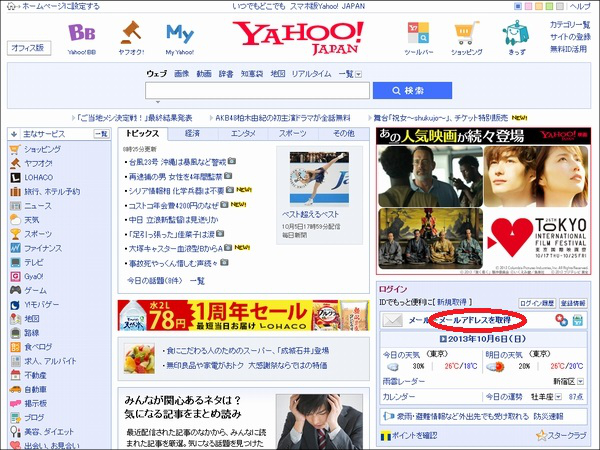The image size is (600, 450).
Task: Open ショッピング in the services sidebar
Action: 42,149
